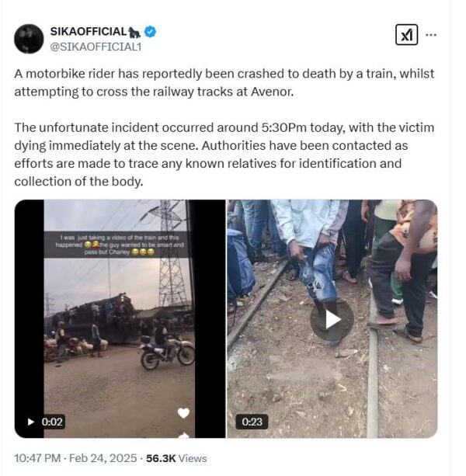Open the 10:47 PM · Feb 24, 2025 timestamp

[x=74, y=458]
